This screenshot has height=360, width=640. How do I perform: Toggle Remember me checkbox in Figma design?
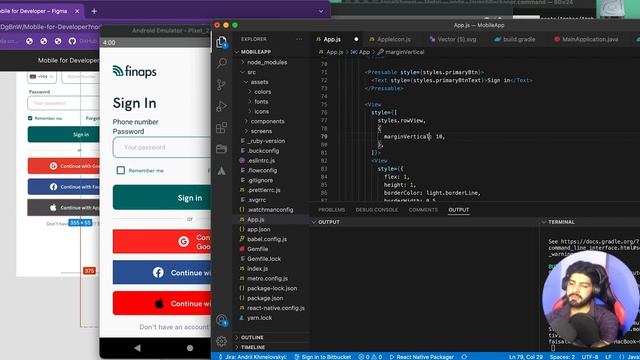pos(30,118)
